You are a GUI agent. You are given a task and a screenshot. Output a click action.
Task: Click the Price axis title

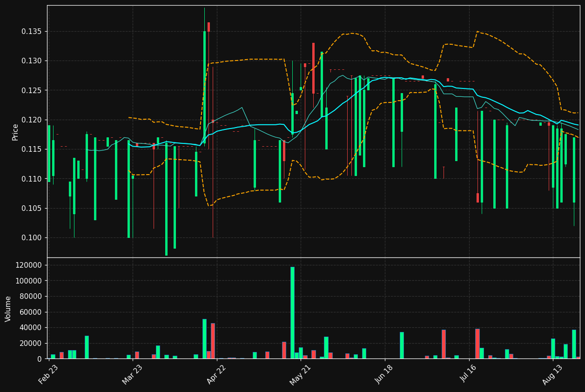coord(15,132)
